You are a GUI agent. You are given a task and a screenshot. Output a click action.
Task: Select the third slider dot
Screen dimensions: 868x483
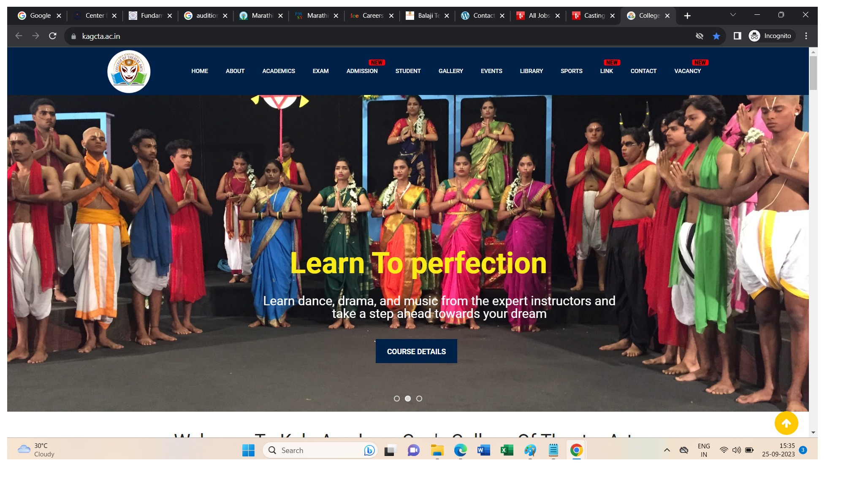coord(419,399)
